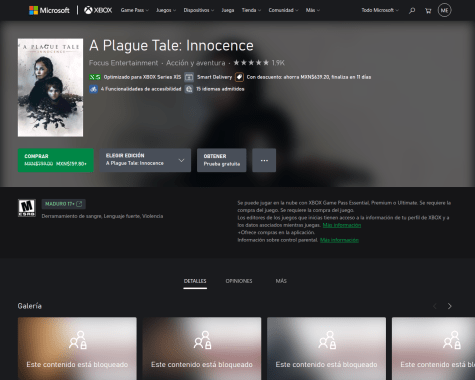The width and height of the screenshot is (475, 380).
Task: Open the Xbox home logo link
Action: coord(98,10)
